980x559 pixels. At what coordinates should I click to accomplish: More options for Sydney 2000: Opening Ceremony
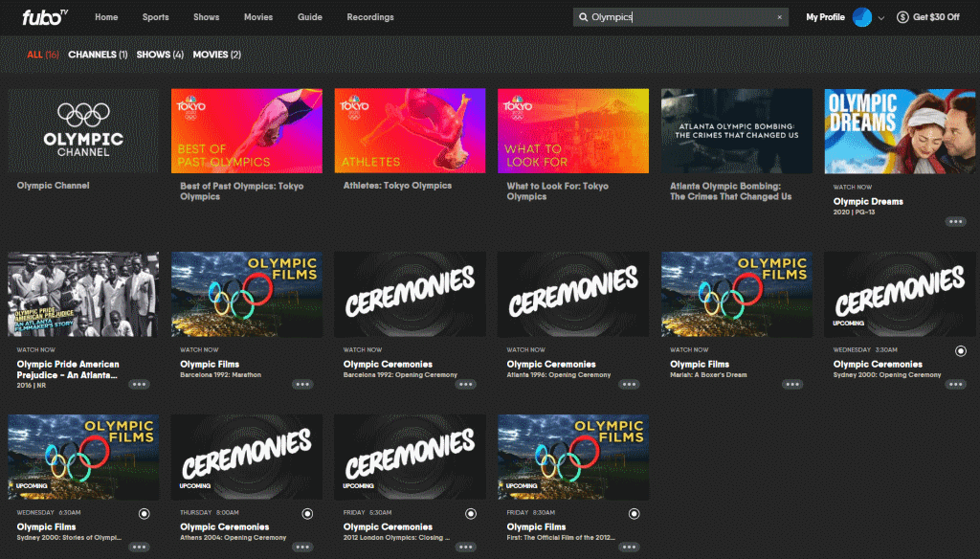coord(956,385)
